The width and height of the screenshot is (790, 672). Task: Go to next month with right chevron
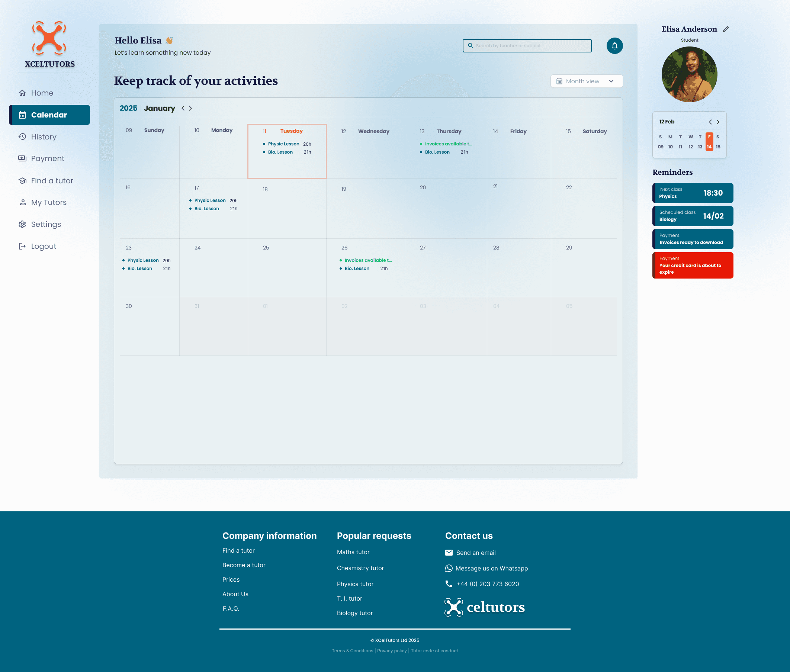pos(190,108)
